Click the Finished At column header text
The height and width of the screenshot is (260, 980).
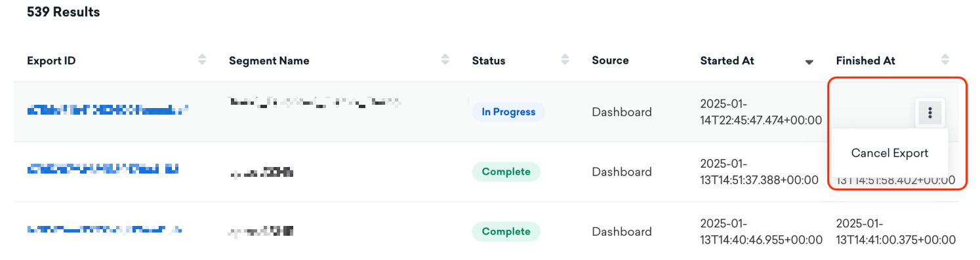865,60
